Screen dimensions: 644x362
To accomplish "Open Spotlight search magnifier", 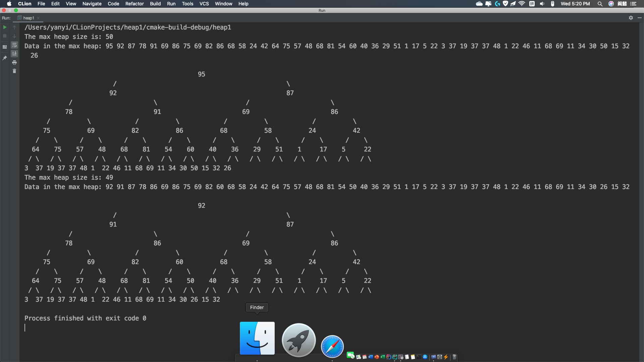I will click(x=600, y=4).
